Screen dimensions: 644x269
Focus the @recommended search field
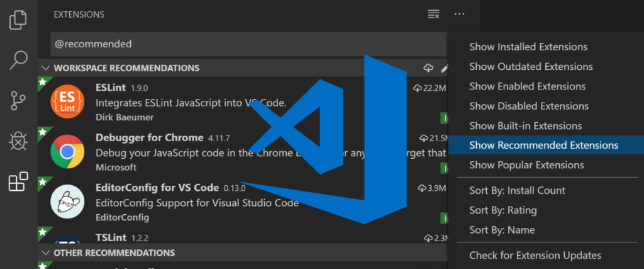(248, 44)
